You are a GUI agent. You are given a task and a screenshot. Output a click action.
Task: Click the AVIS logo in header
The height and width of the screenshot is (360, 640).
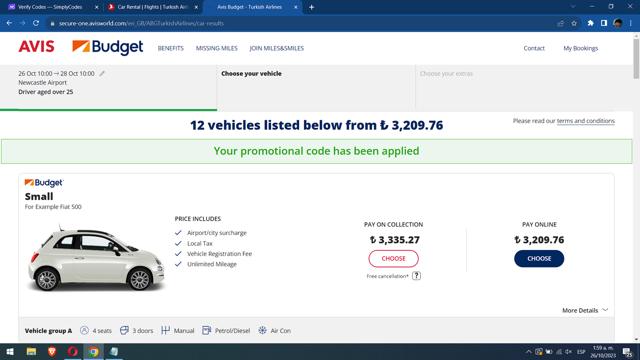(36, 47)
